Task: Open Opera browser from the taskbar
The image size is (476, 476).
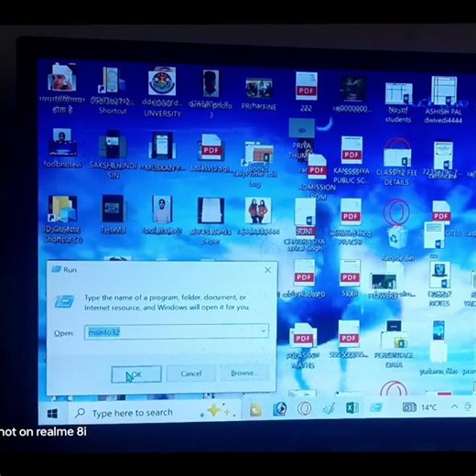Action: point(304,408)
